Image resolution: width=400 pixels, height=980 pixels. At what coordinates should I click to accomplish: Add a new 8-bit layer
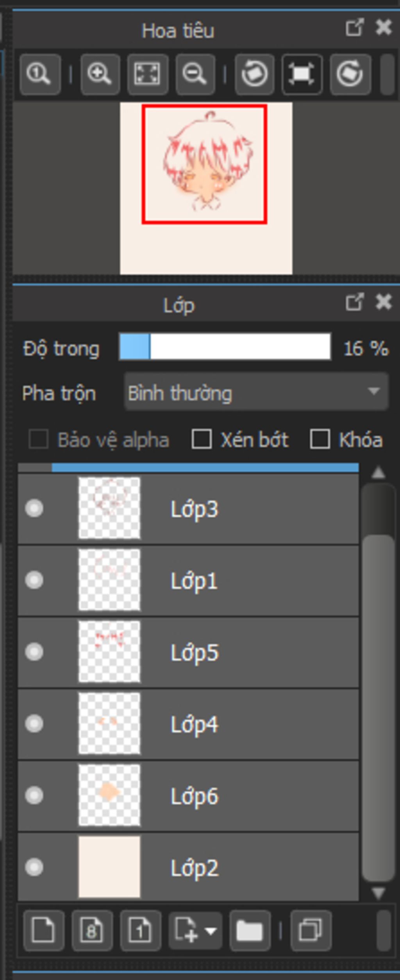pyautogui.click(x=92, y=930)
